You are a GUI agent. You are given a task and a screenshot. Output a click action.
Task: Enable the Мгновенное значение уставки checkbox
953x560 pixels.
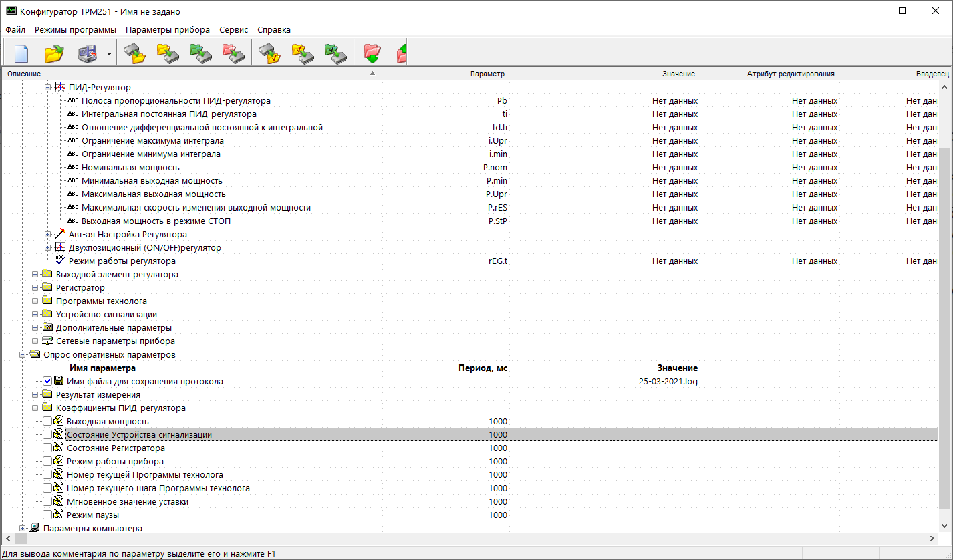click(47, 502)
